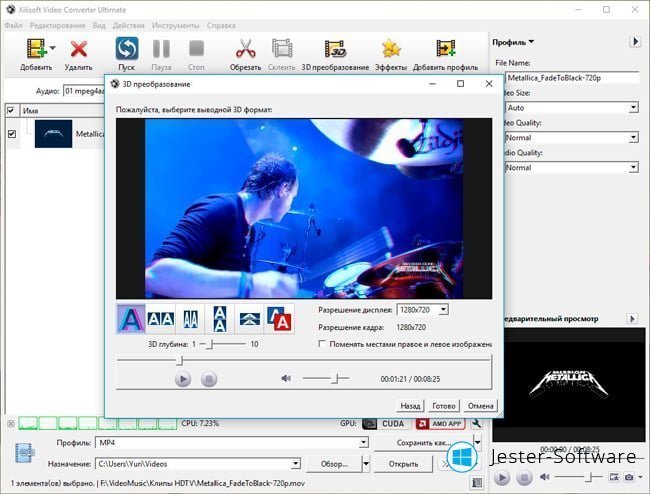Play the preview in the main window
Viewport: 650px width, 494px height.
point(502,477)
